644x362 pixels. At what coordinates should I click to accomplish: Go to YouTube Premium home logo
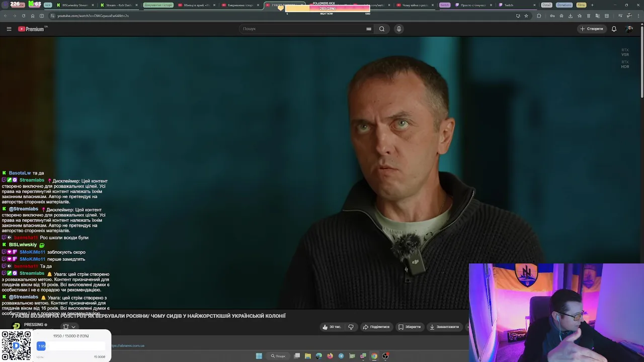point(31,29)
